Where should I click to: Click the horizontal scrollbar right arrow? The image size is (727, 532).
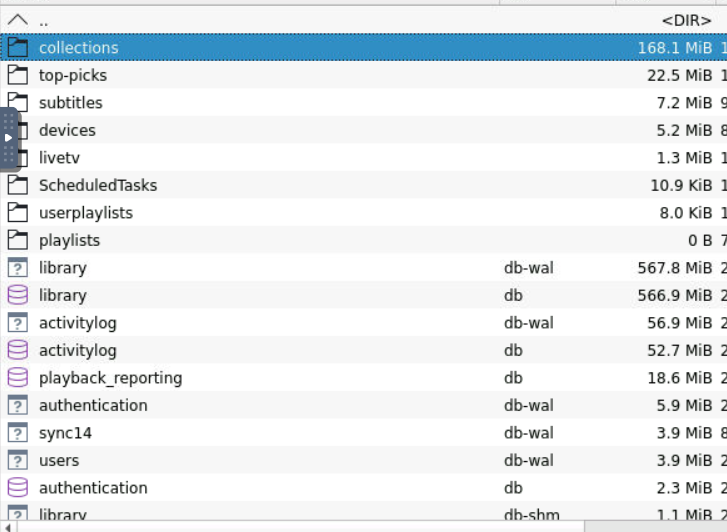click(719, 525)
